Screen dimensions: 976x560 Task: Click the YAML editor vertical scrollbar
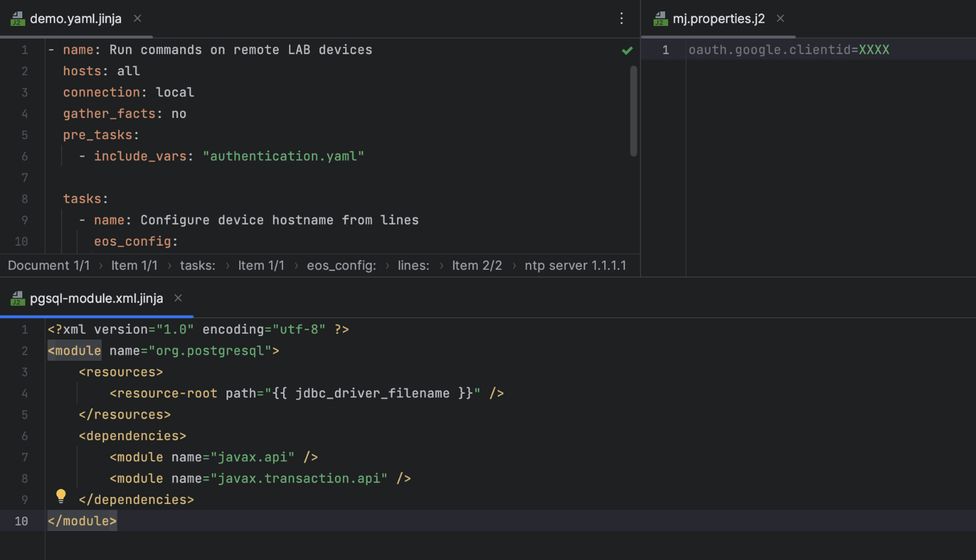(x=633, y=111)
